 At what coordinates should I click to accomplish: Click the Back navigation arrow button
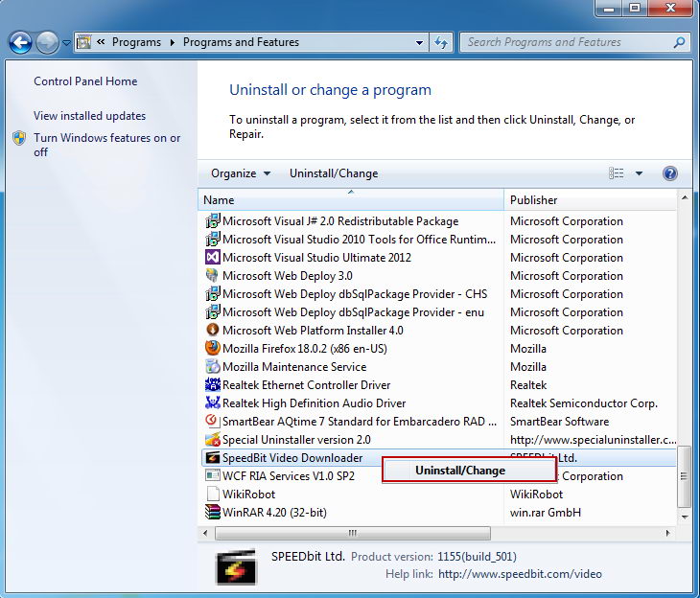[20, 43]
